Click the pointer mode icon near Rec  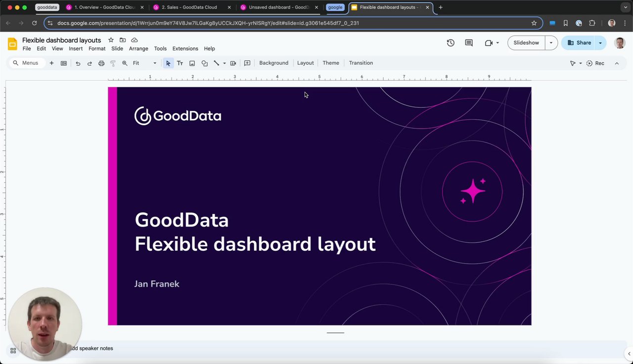[x=573, y=63]
